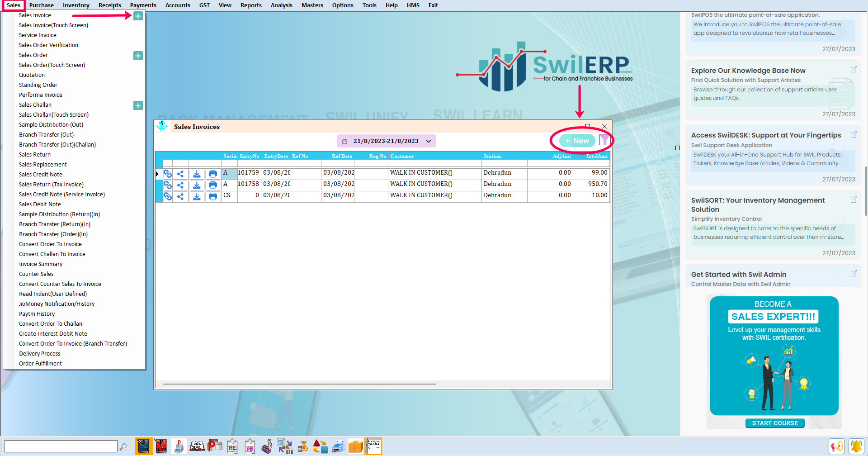Click the print icon in entry 101759 row
The image size is (868, 456).
pos(213,174)
